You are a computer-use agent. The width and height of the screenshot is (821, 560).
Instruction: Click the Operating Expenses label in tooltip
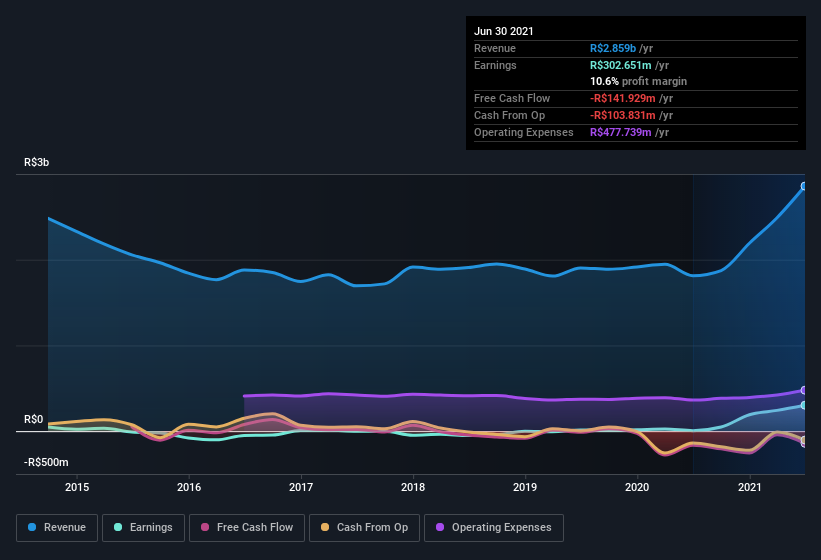coord(524,132)
